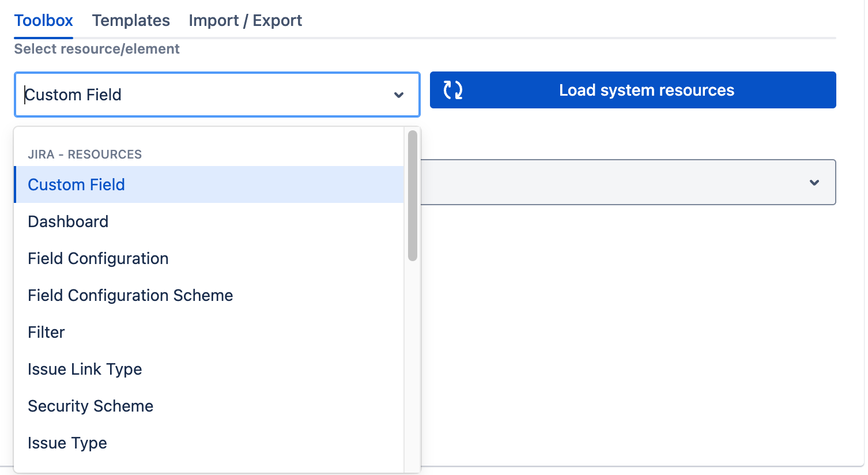Viewport: 868px width, 475px height.
Task: Collapse the Custom Field dropdown via its chevron
Action: point(398,95)
